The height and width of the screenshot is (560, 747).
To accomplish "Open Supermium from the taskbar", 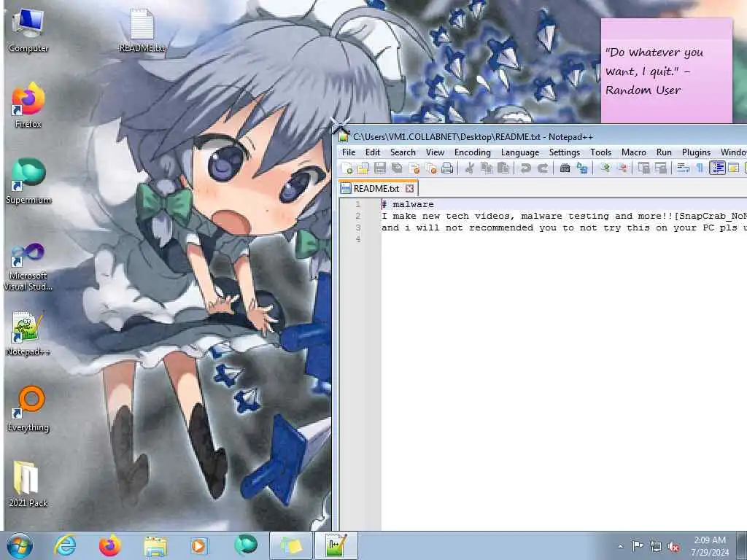I will coord(246,545).
